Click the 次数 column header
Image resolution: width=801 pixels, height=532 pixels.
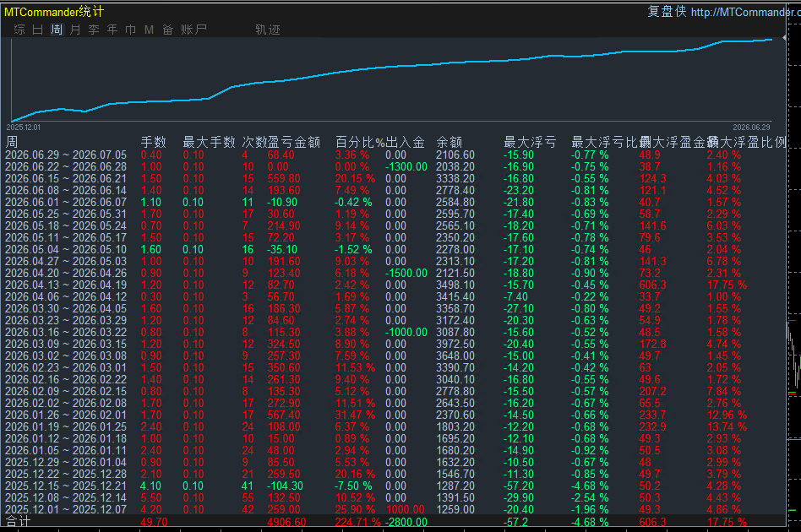point(254,142)
